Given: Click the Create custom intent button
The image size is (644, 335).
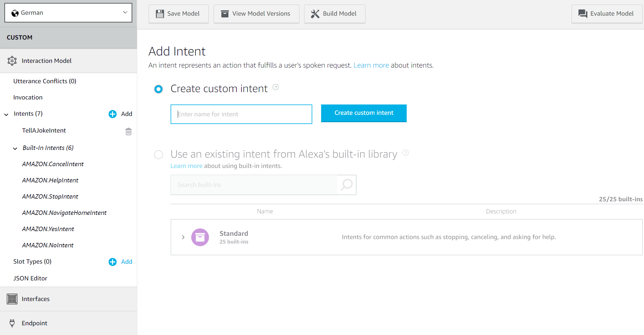Looking at the screenshot, I should pos(364,113).
